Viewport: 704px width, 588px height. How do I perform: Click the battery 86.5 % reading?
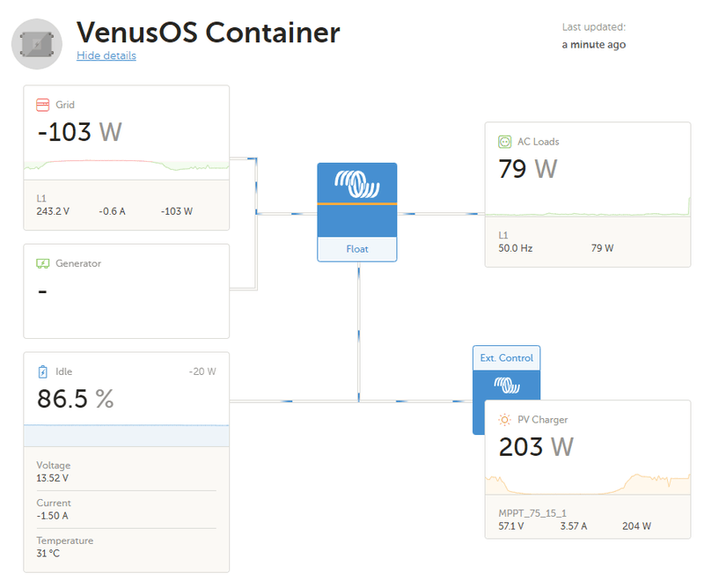tap(76, 399)
